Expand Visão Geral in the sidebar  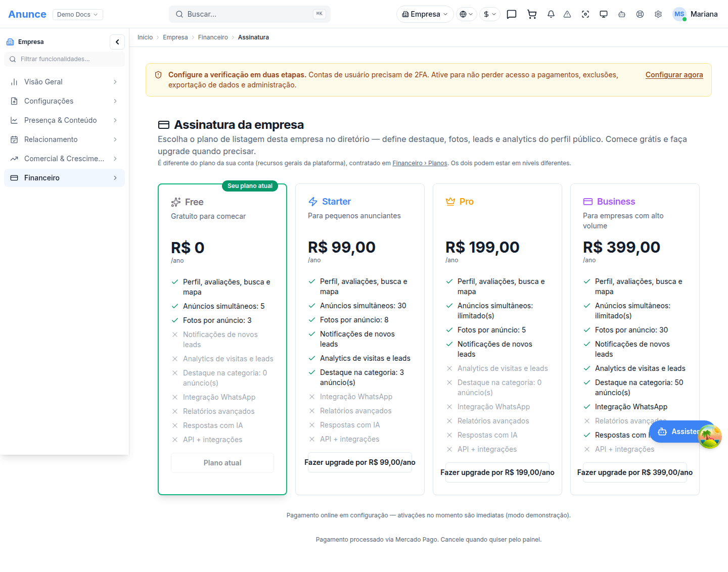(64, 82)
